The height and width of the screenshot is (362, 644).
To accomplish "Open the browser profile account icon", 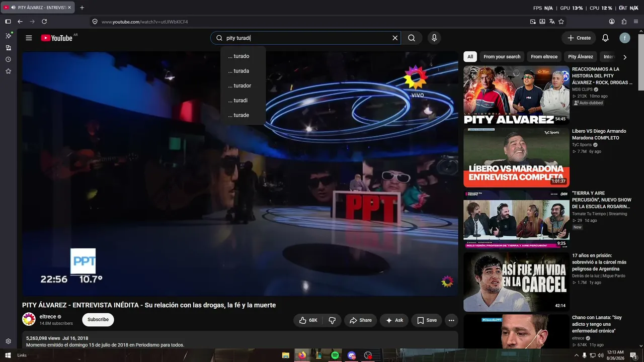I will 612,22.
